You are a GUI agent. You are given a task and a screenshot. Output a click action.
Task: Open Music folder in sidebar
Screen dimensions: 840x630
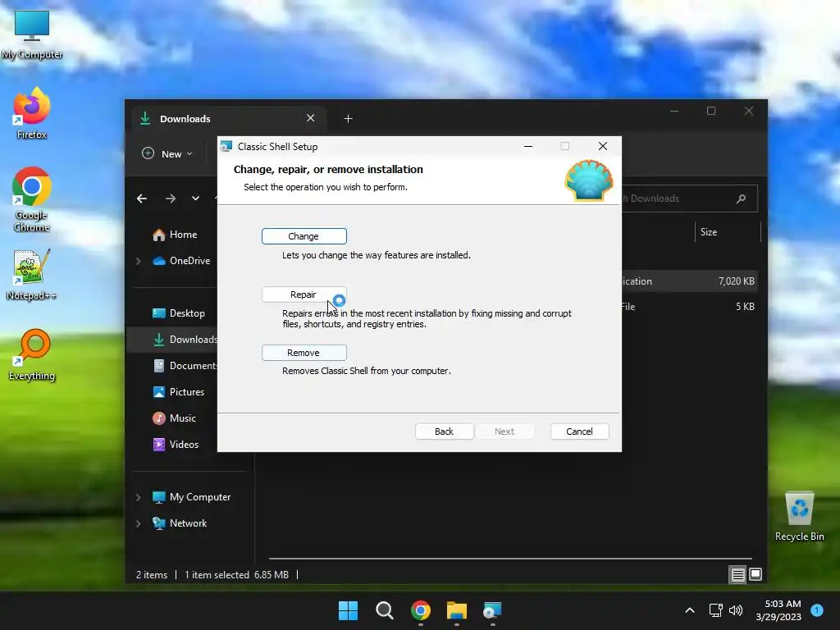(x=174, y=418)
